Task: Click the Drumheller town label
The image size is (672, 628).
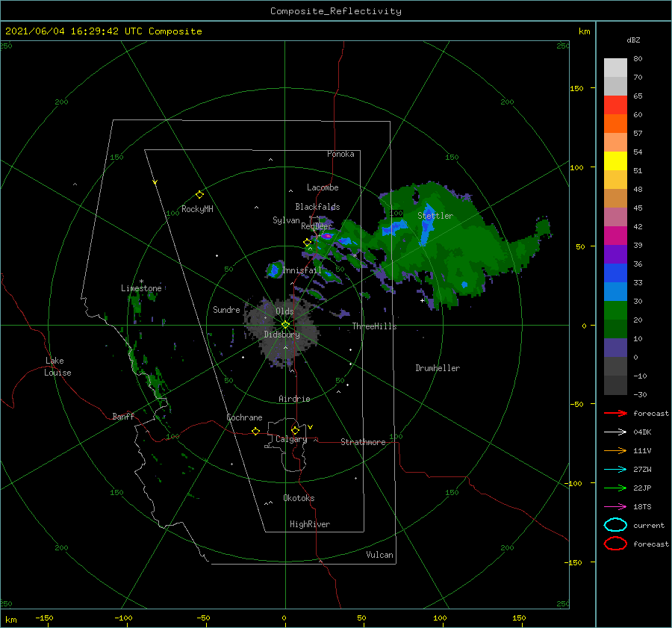Action: coord(438,368)
